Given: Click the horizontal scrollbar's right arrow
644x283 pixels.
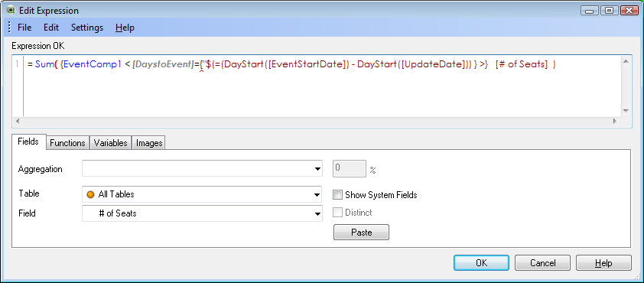Looking at the screenshot, I should click(615, 121).
